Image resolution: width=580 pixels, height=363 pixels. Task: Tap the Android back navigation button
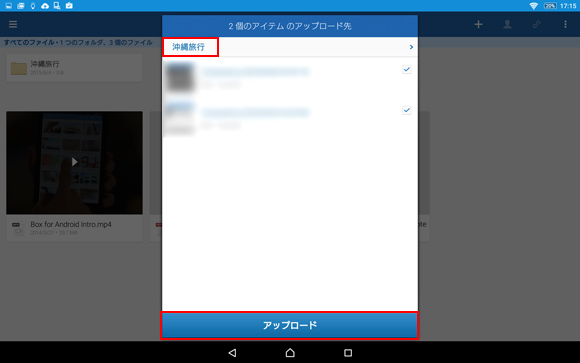click(x=232, y=353)
